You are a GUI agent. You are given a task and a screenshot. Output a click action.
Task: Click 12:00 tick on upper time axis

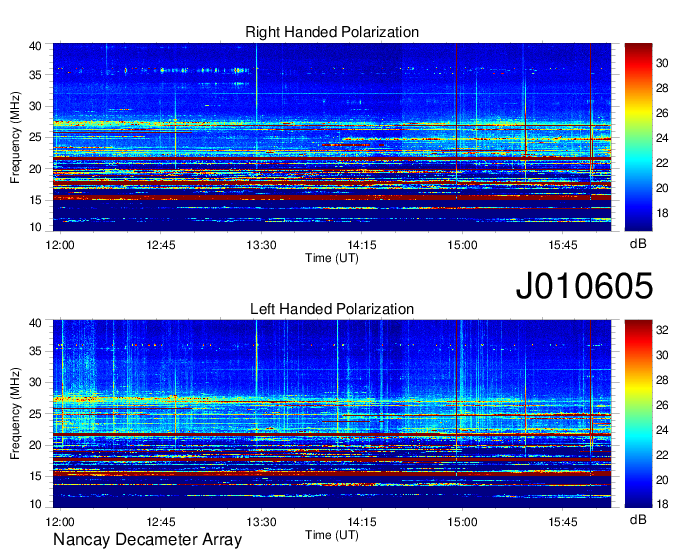click(x=60, y=245)
